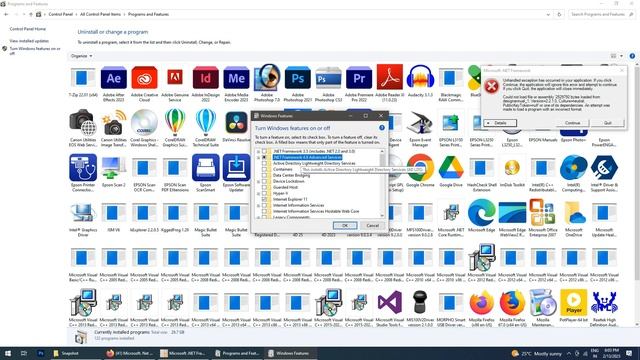
Task: Enable the Containers feature checkbox
Action: click(x=264, y=169)
